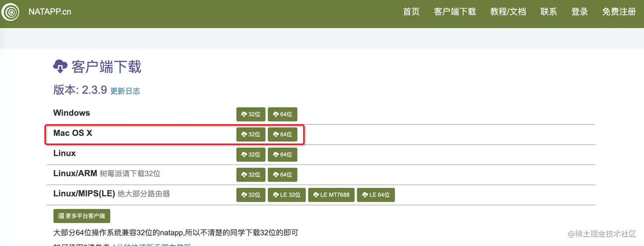The image size is (644, 246).
Task: Open 联系 in the navigation bar
Action: click(549, 12)
